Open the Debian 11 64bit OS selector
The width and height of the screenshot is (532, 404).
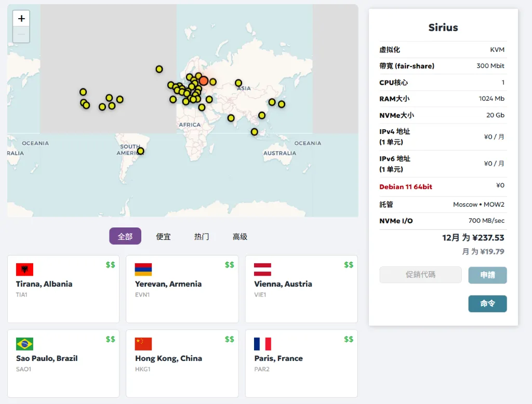(406, 186)
